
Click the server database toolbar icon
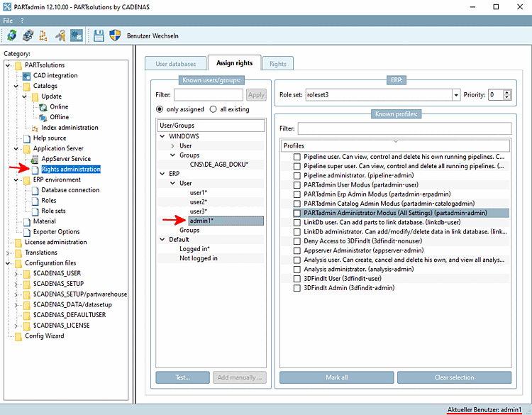point(28,35)
